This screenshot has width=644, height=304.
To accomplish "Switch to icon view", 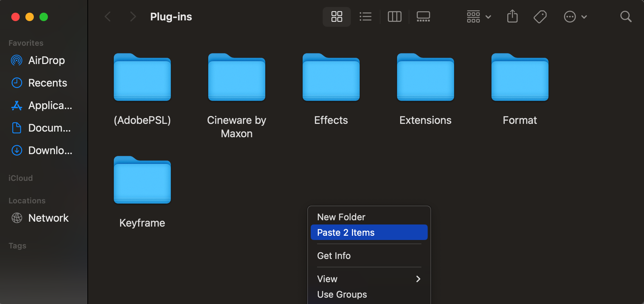I will 336,17.
